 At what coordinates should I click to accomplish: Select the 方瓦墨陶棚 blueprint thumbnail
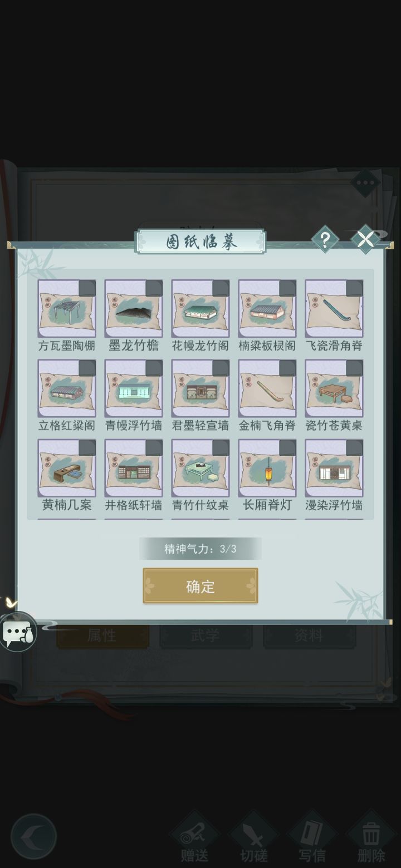[67, 308]
